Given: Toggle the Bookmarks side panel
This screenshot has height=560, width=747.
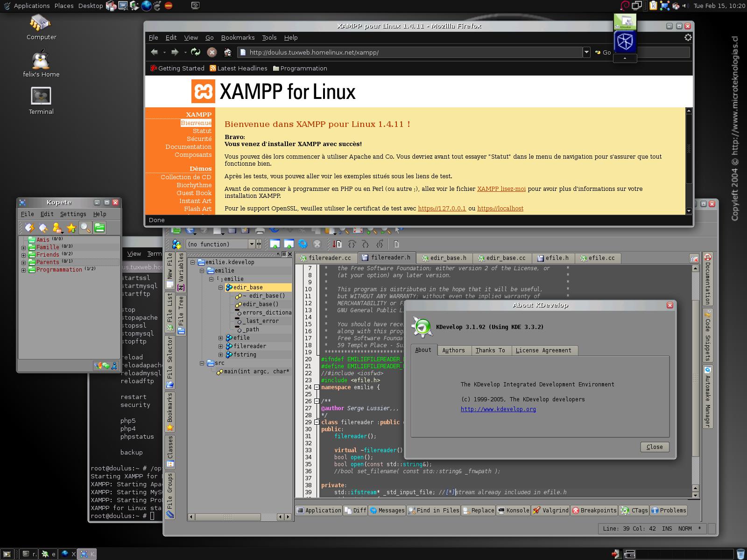Looking at the screenshot, I should [x=170, y=412].
